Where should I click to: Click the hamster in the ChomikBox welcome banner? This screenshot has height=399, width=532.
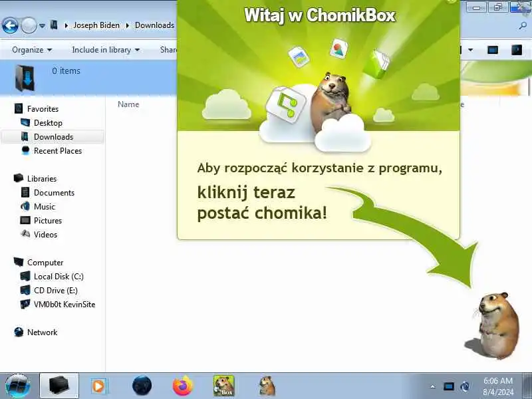[x=330, y=100]
